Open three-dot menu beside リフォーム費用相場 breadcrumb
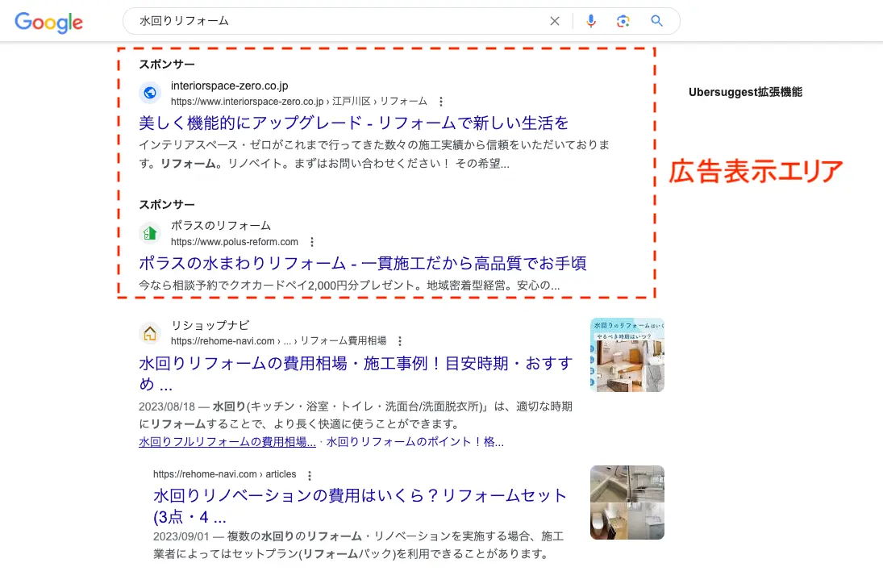 (x=400, y=340)
